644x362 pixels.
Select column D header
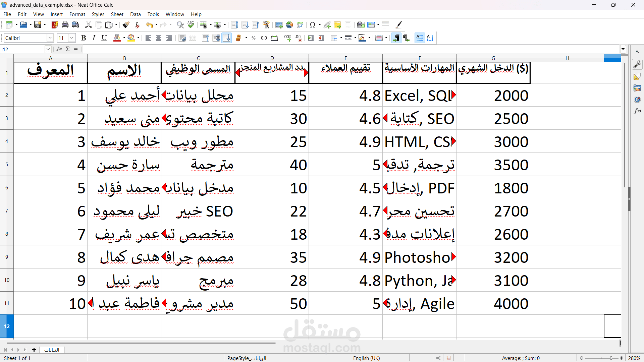(272, 58)
